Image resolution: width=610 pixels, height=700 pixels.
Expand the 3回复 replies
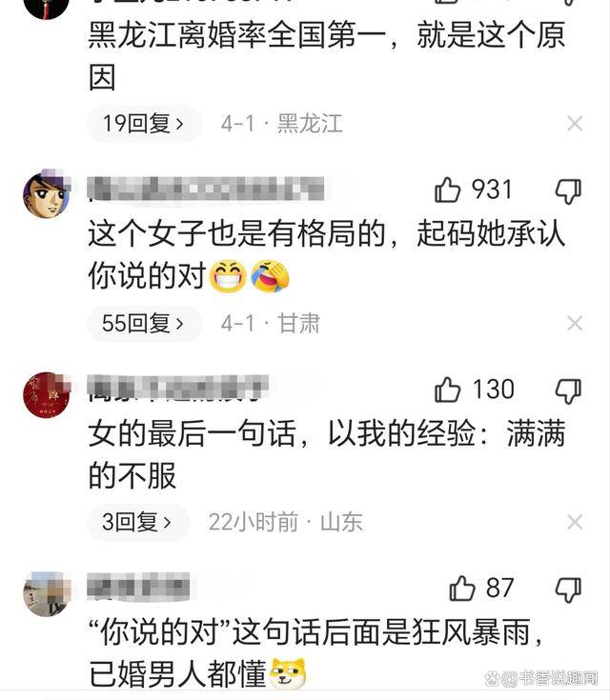pos(137,522)
